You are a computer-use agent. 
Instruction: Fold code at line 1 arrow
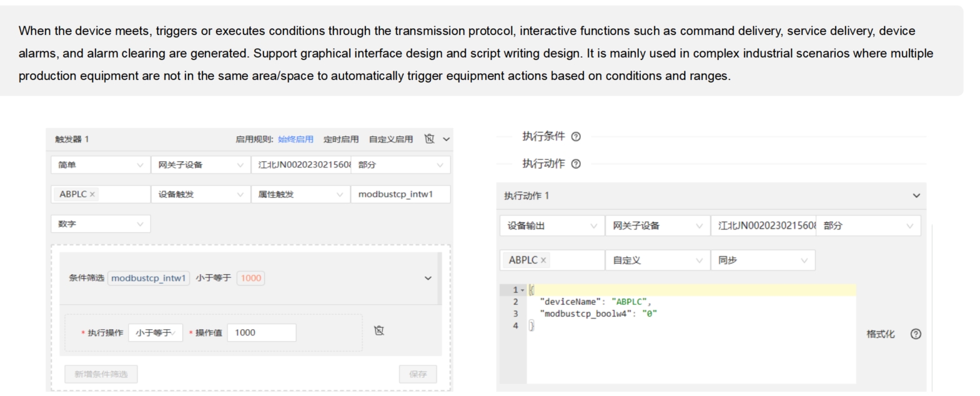523,290
